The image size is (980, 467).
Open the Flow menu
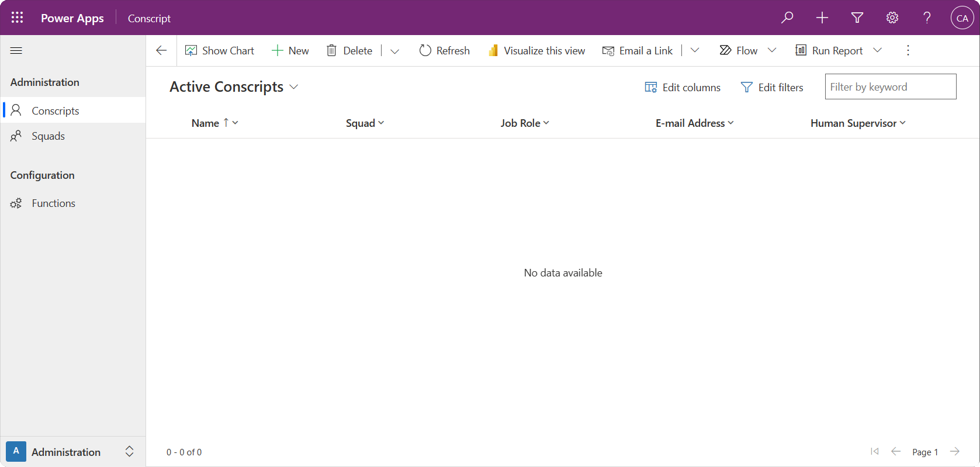pyautogui.click(x=747, y=51)
